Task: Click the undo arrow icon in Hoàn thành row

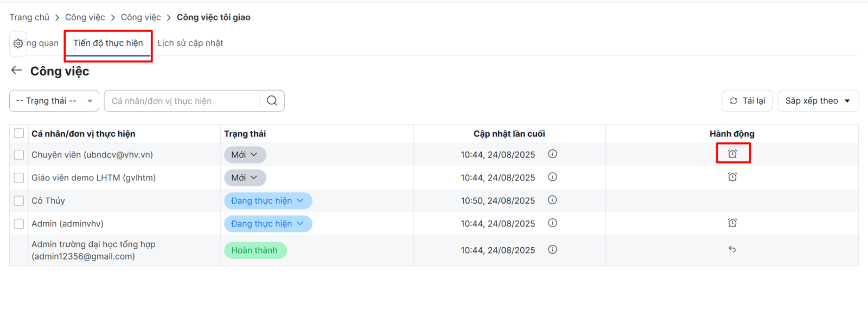Action: click(x=732, y=249)
